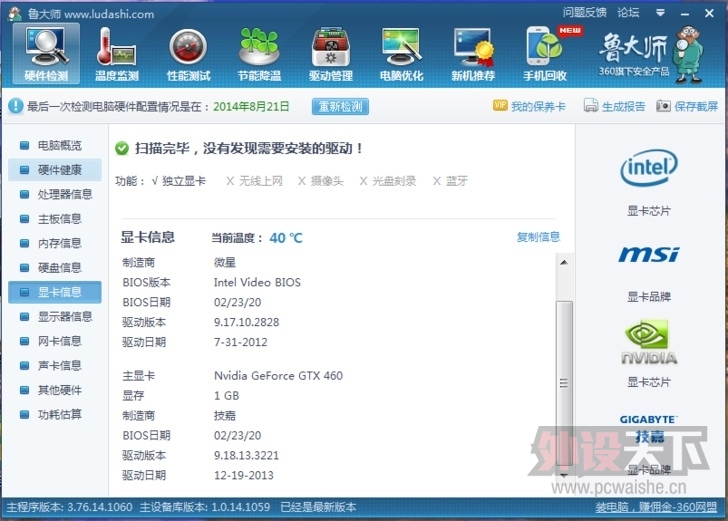Click the blue info exclamation icon

pos(15,106)
